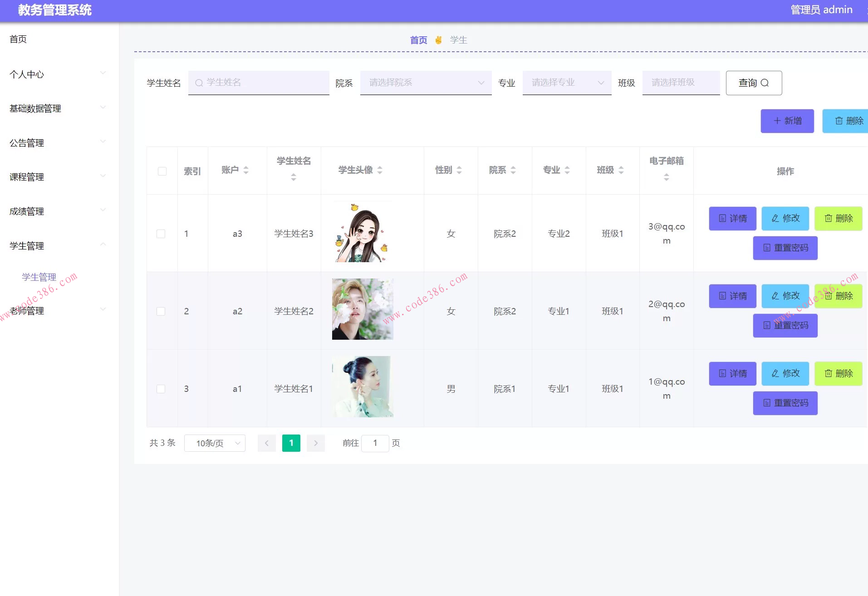Image resolution: width=868 pixels, height=596 pixels.
Task: Check the row checkbox for student a3
Action: point(162,234)
